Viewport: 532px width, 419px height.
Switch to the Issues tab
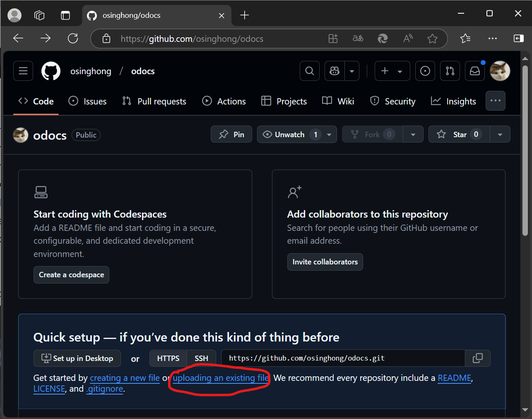click(87, 101)
